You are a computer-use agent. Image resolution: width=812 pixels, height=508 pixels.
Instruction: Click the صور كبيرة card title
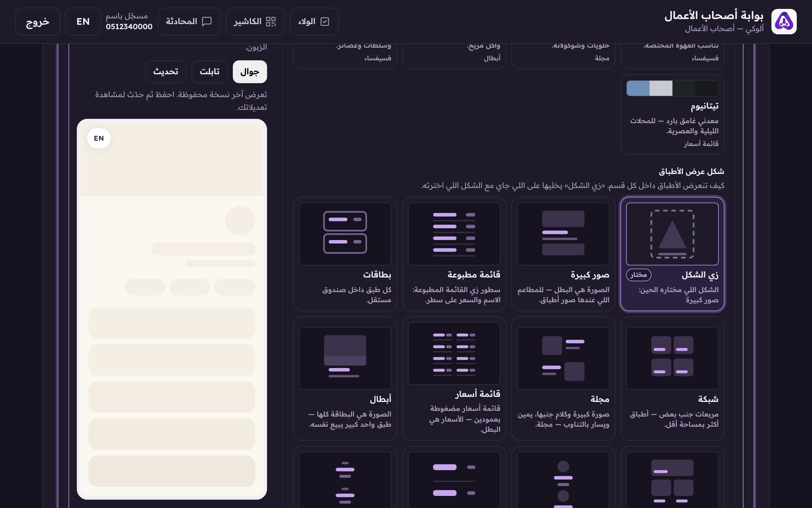[590, 275]
